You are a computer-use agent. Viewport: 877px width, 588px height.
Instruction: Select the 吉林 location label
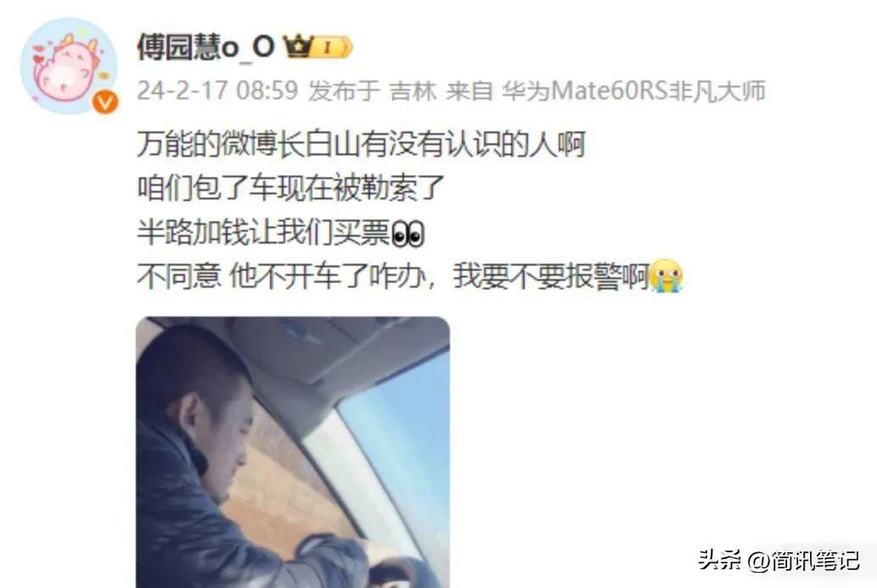(x=413, y=90)
